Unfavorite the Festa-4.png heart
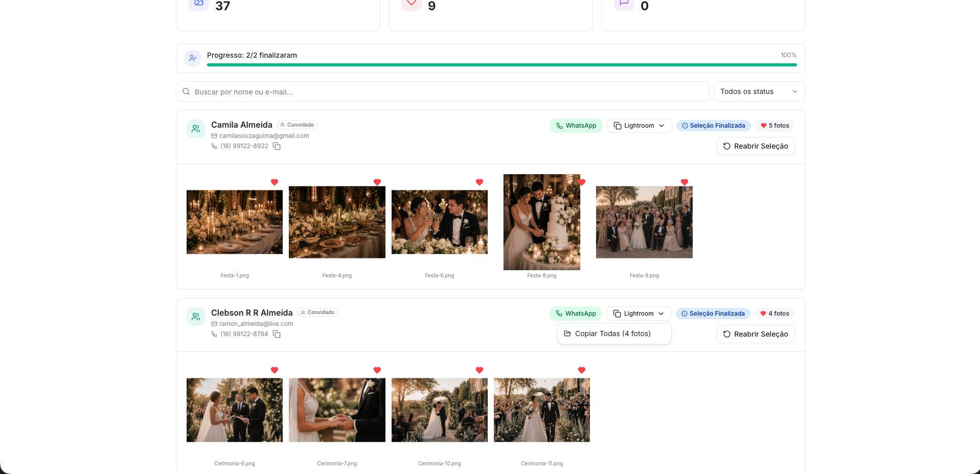This screenshot has width=980, height=474. (377, 182)
